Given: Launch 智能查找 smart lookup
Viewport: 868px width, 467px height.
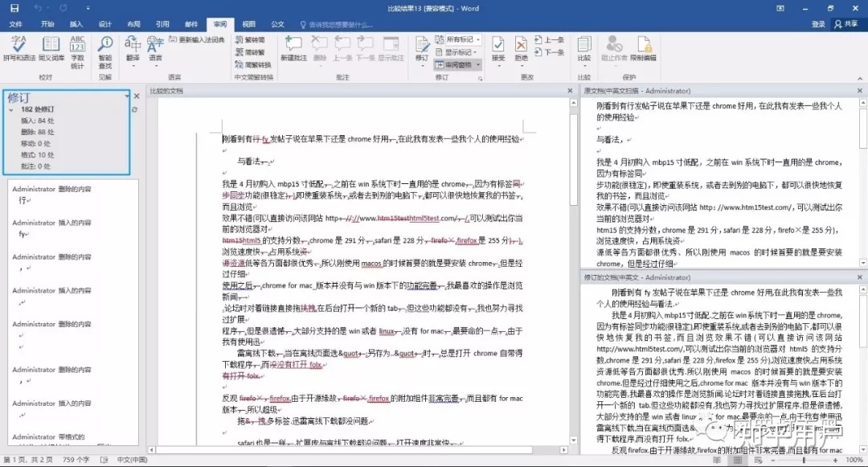Looking at the screenshot, I should coord(105,52).
